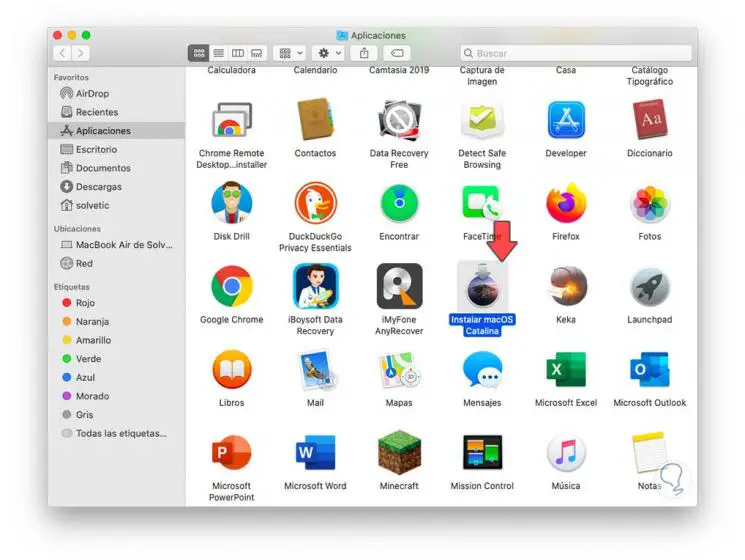Select the Disk Drill application
Viewport: 745px width, 560px height.
point(231,203)
